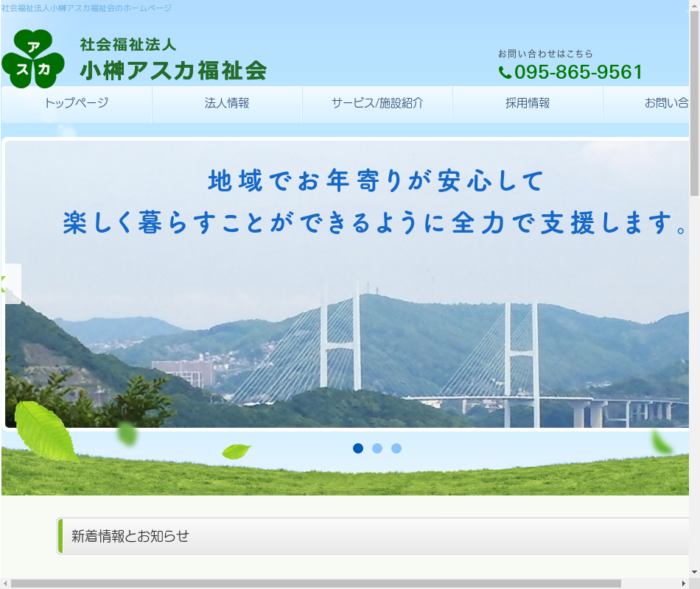700x589 pixels.
Task: Open the 法人情報 navigation menu
Action: click(x=227, y=104)
